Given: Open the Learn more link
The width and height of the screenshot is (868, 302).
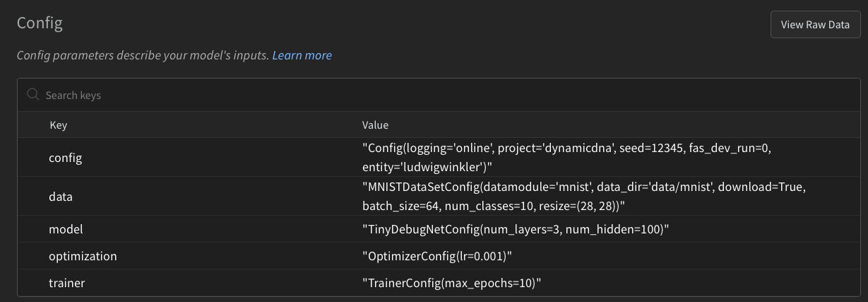Looking at the screenshot, I should tap(302, 55).
